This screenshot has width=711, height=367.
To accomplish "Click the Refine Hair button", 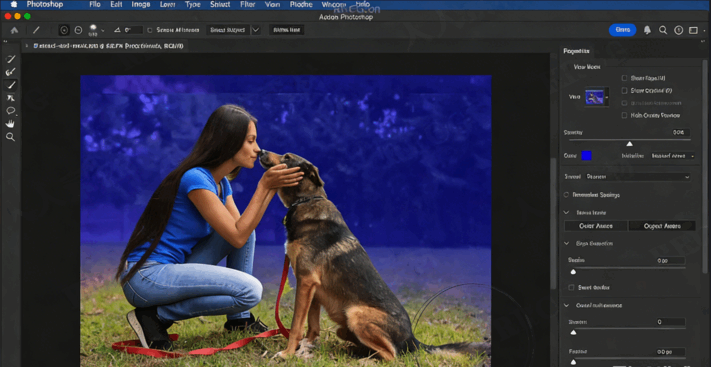I will [287, 30].
